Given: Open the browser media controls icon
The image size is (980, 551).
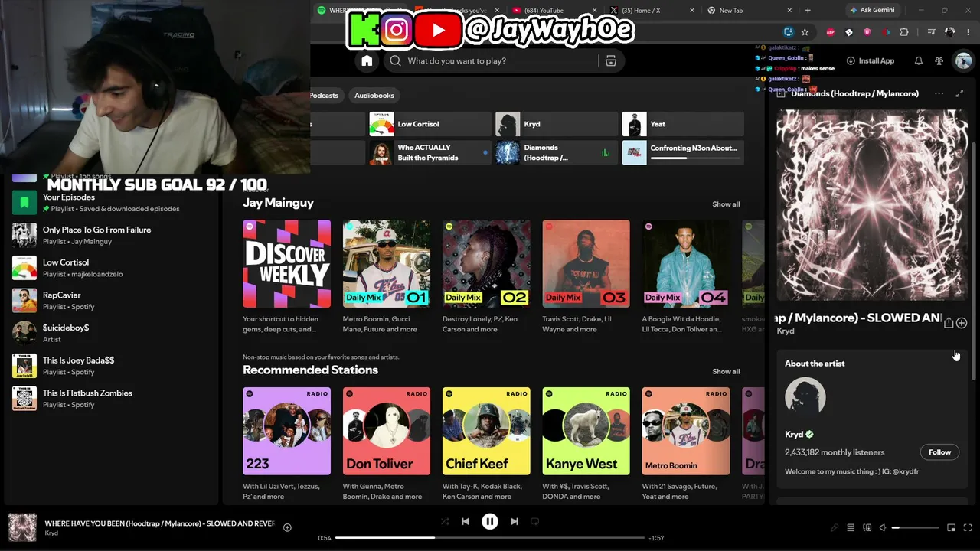Looking at the screenshot, I should pos(931,32).
